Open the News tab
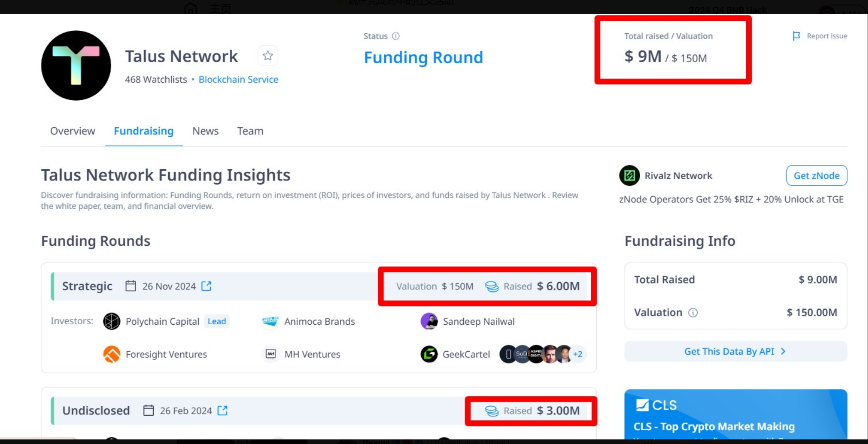 tap(205, 131)
